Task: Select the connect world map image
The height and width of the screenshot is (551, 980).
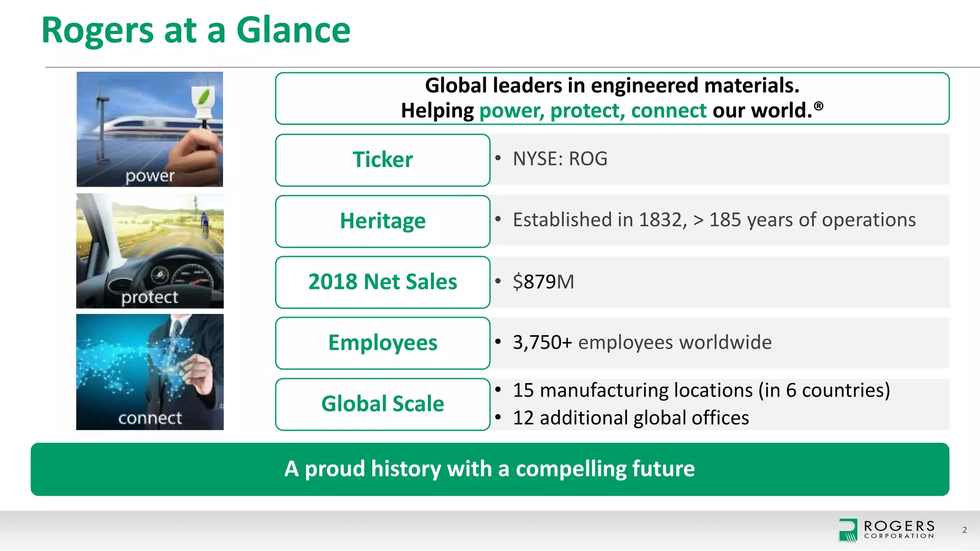Action: pyautogui.click(x=150, y=372)
